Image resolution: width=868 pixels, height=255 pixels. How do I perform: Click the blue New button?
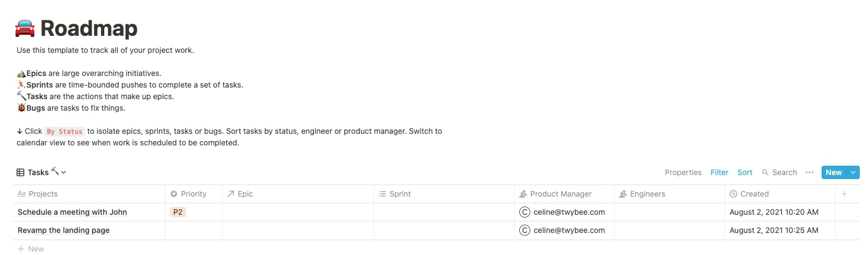(834, 172)
